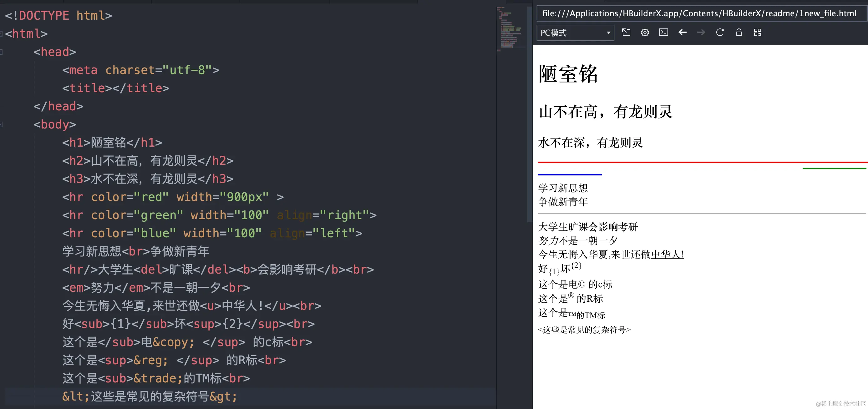
Task: Click the 学习新思想 text in preview pane
Action: click(x=563, y=188)
